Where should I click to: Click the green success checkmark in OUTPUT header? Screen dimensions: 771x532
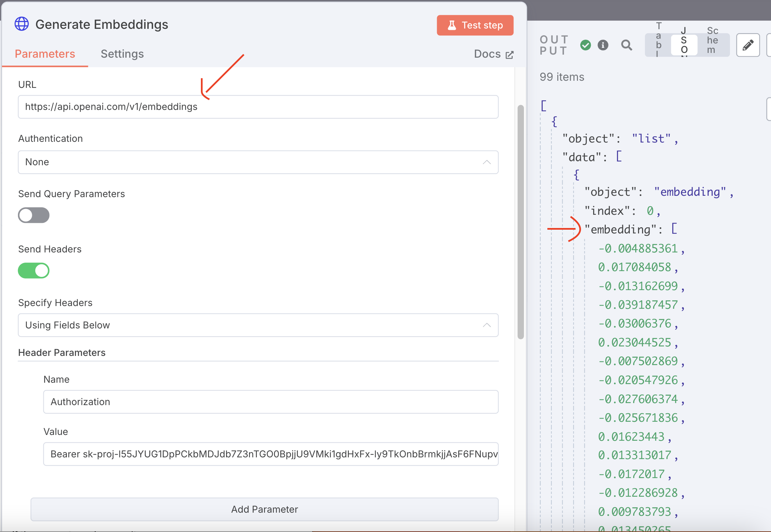pos(585,45)
